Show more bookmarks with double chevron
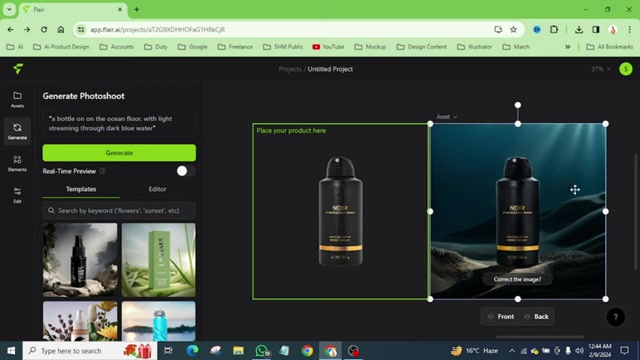The image size is (640, 360). (567, 47)
